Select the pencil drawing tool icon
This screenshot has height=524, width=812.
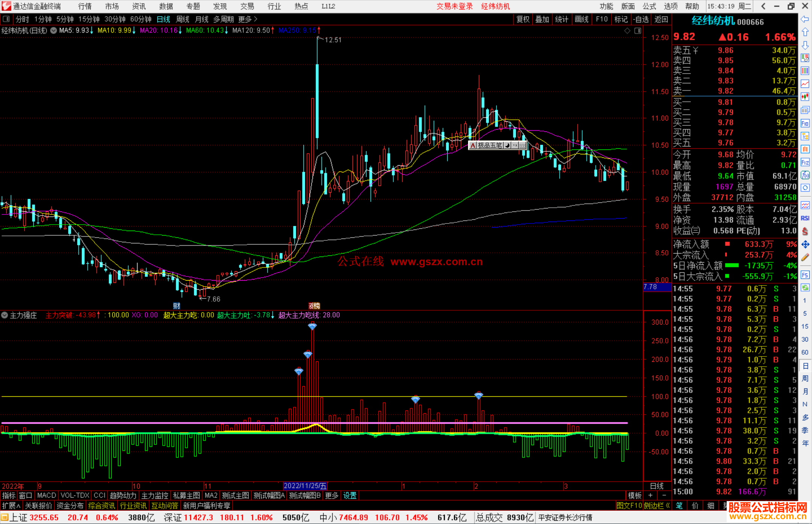[x=805, y=257]
